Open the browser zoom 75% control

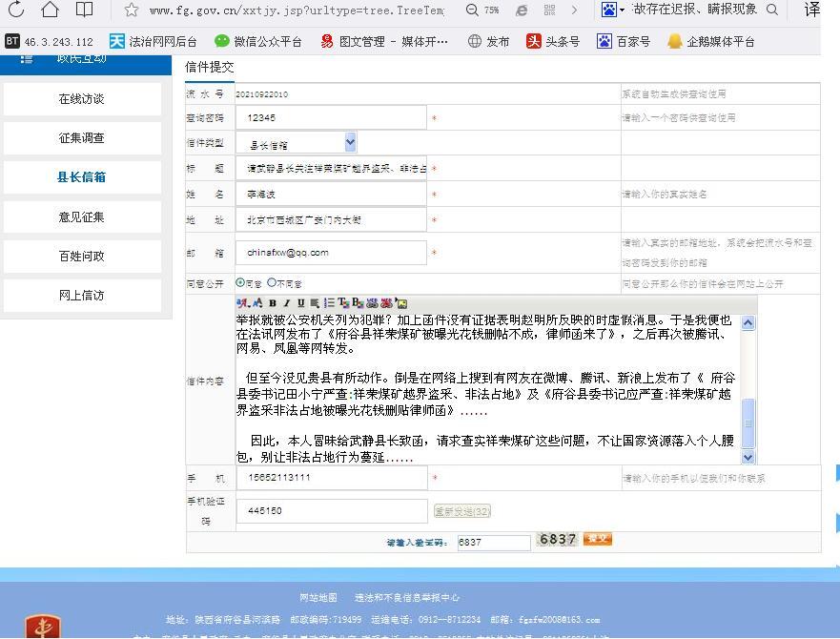pos(483,10)
